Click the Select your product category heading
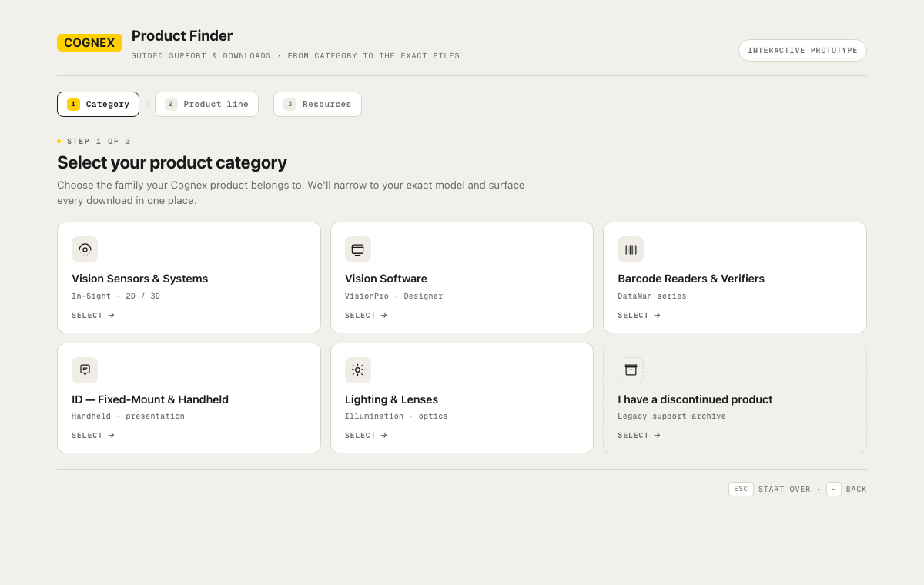Screen dimensions: 924x585 [172, 162]
